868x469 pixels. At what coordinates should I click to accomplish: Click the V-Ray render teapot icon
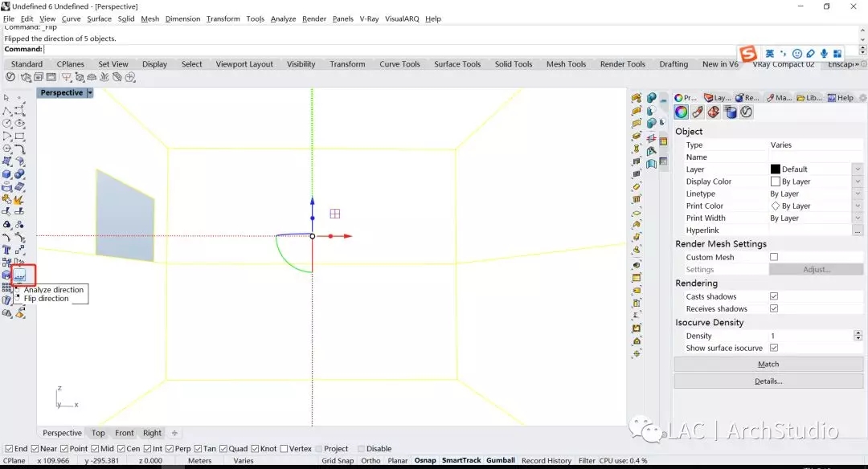tap(26, 77)
